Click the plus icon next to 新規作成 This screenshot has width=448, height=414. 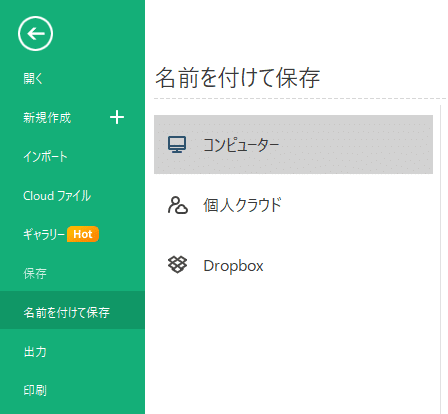point(117,118)
